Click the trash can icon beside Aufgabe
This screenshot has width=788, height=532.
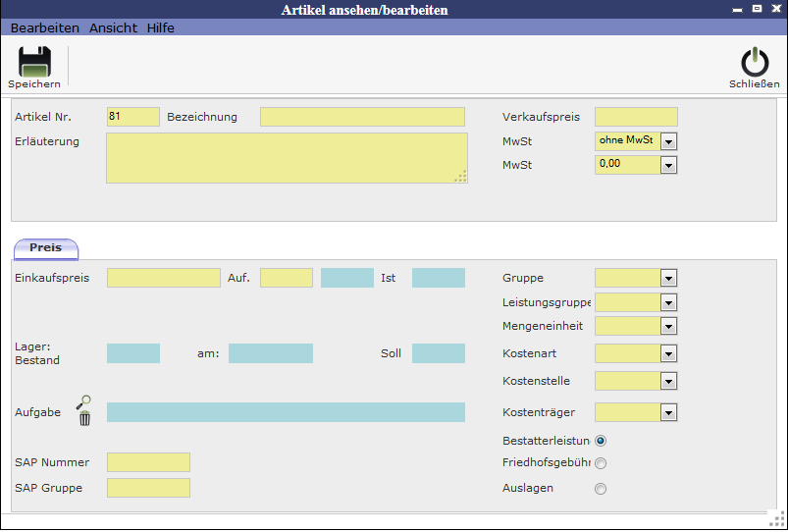tap(84, 418)
